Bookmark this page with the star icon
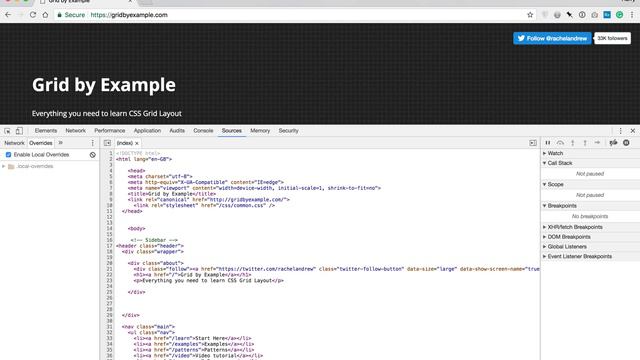The image size is (640, 360). pos(530,15)
